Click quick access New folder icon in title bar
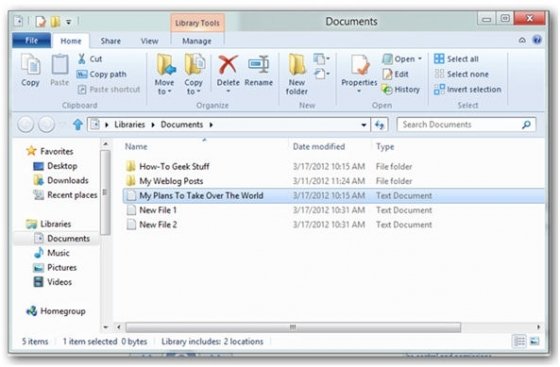This screenshot has width=560, height=367. pos(55,22)
